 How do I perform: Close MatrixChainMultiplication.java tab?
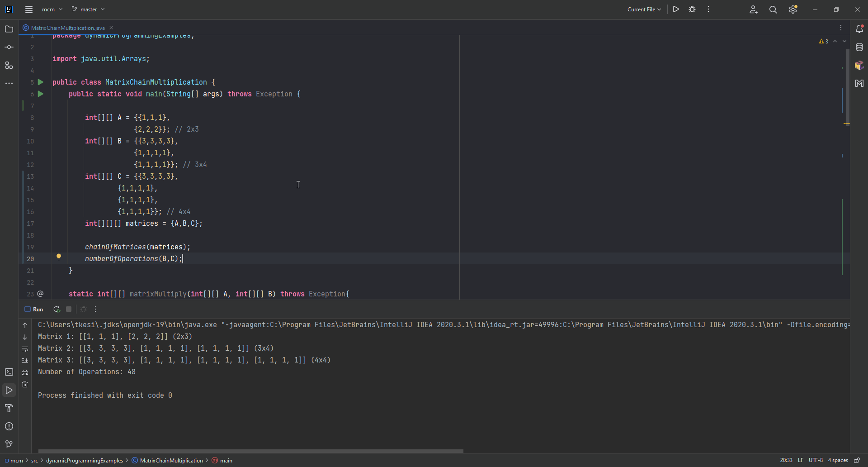click(x=111, y=28)
